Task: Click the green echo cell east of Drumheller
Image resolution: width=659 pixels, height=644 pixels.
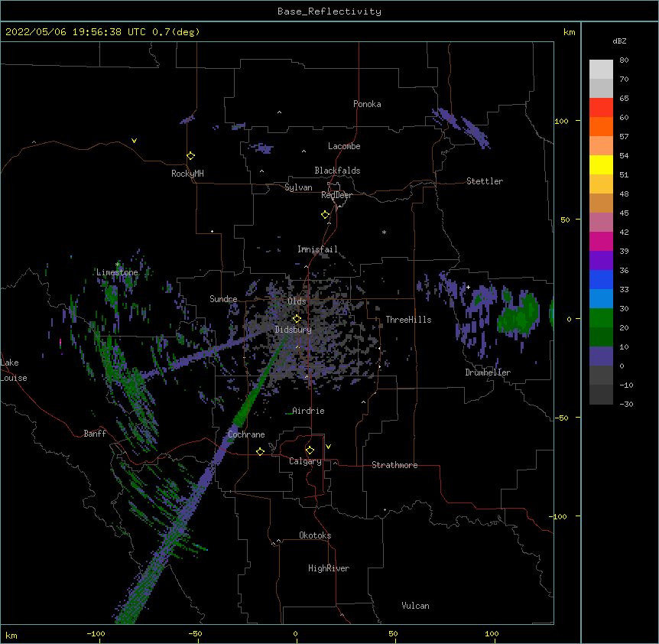Action: coord(518,315)
